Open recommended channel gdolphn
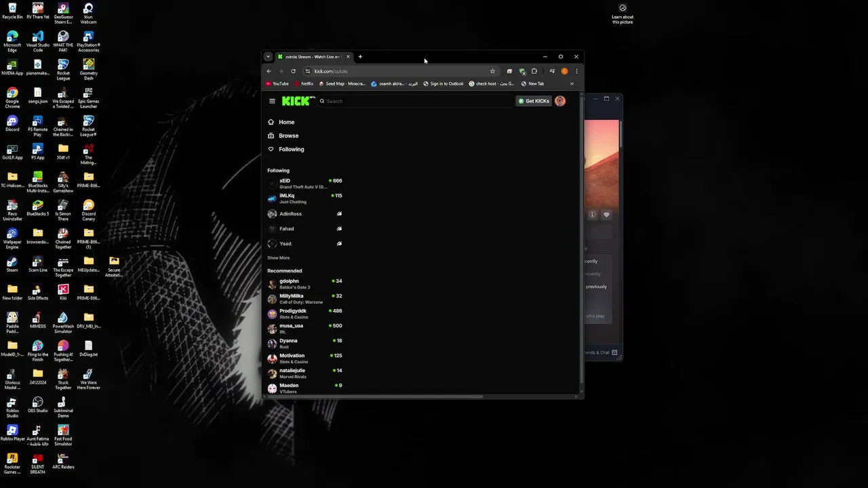Viewport: 868px width, 488px height. [305, 283]
